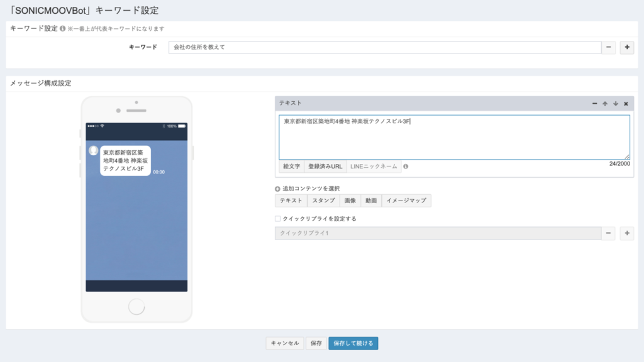This screenshot has width=644, height=362.
Task: Click the 24/2000 character counter
Action: 619,164
